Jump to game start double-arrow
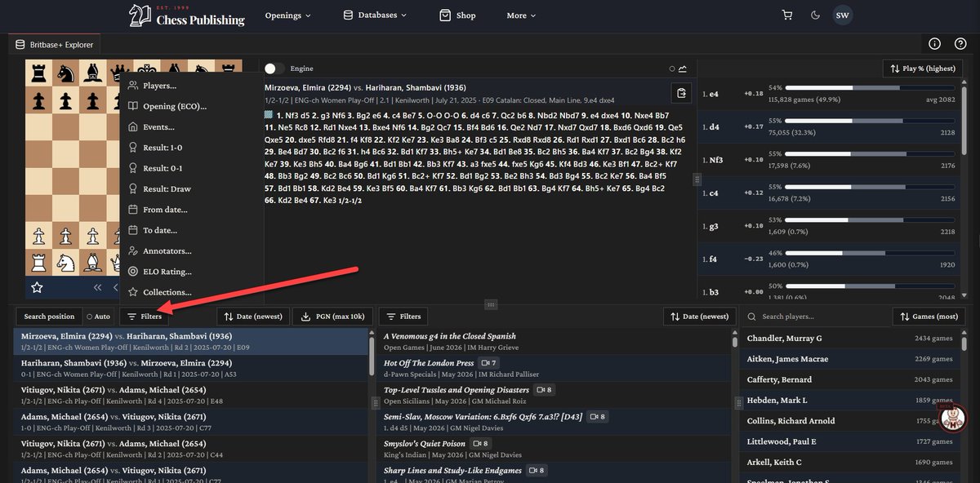The width and height of the screenshot is (980, 483). (98, 287)
